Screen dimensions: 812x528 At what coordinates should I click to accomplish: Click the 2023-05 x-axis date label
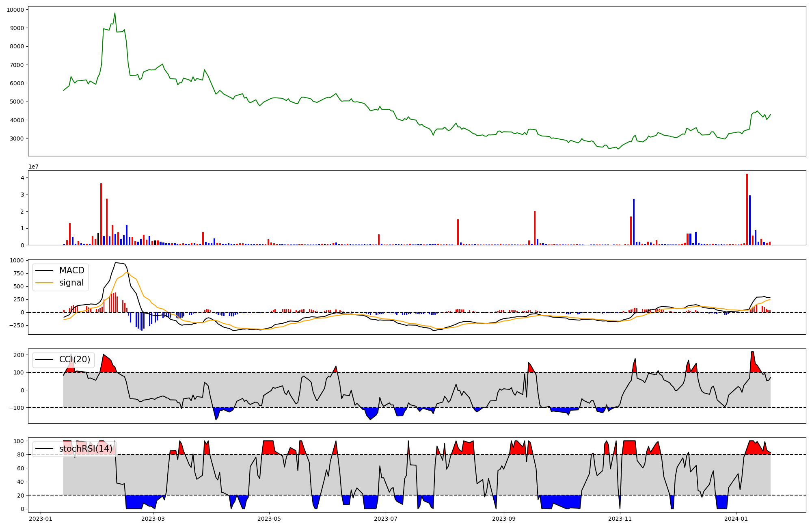click(269, 519)
